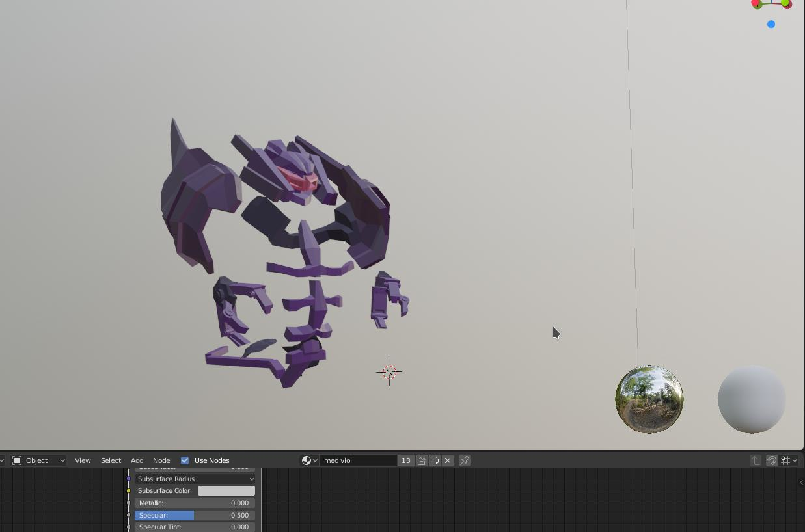The image size is (805, 532).
Task: Open the Select menu in node editor
Action: click(111, 460)
